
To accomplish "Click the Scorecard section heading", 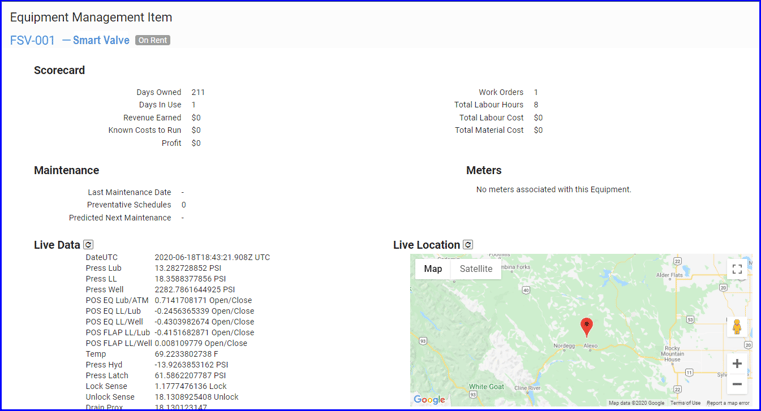I will (x=59, y=70).
